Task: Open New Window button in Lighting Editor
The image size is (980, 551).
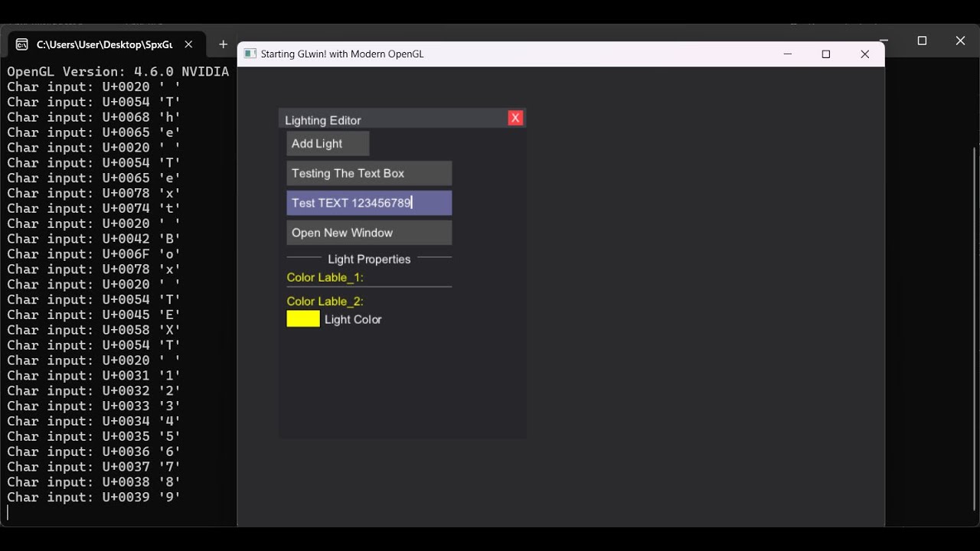Action: (369, 233)
